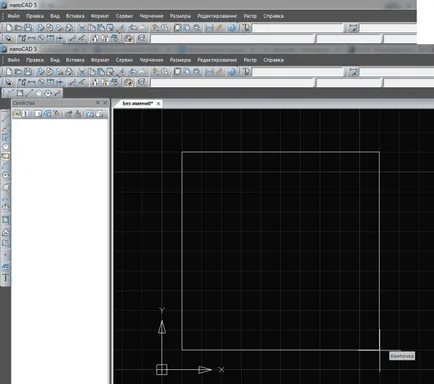This screenshot has height=384, width=434.
Task: Pick the Polygon tool in left drawing toolbar
Action: (x=6, y=146)
